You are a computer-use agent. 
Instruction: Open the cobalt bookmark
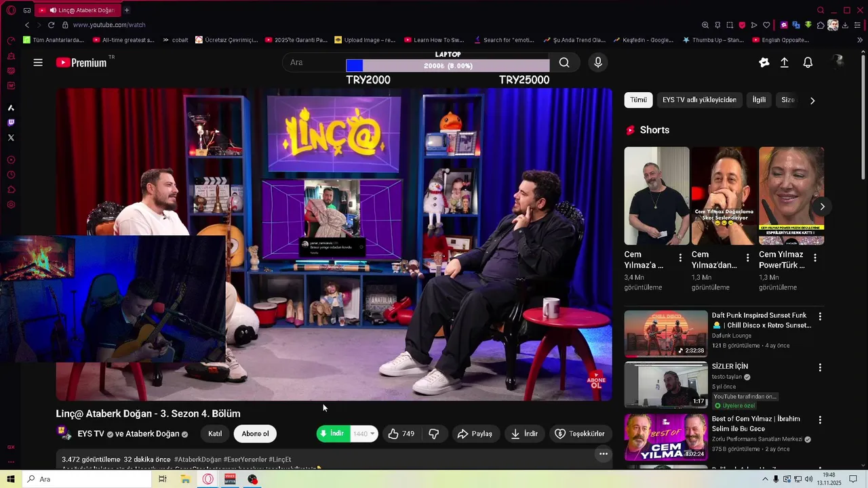(x=175, y=40)
